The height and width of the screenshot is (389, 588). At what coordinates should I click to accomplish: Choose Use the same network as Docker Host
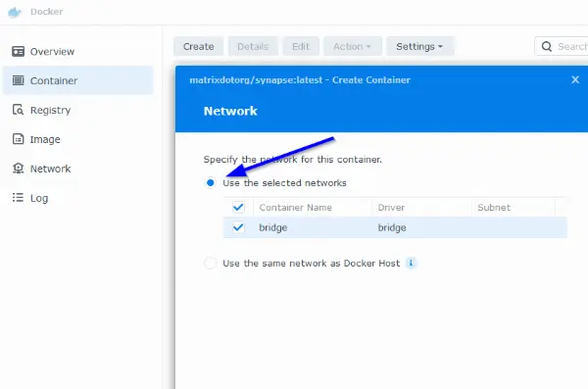210,263
